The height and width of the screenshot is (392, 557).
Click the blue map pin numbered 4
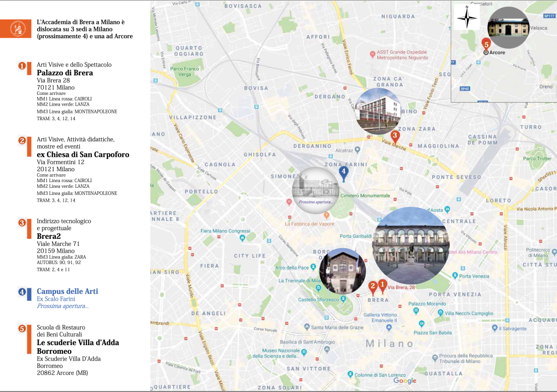pyautogui.click(x=343, y=174)
